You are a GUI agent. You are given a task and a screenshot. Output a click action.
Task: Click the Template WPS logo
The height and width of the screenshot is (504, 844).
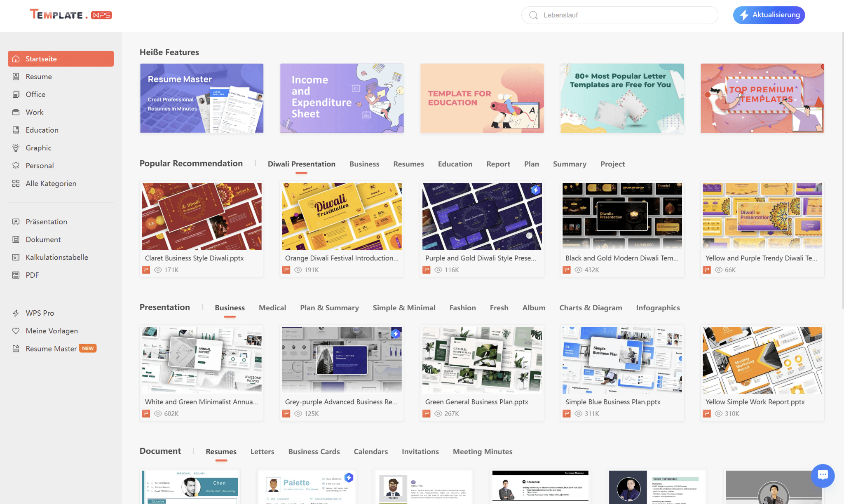coord(70,15)
